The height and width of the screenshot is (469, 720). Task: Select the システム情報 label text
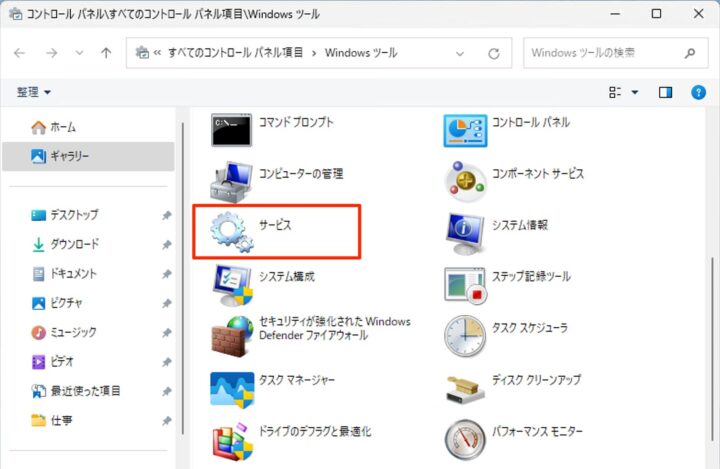[x=520, y=225]
